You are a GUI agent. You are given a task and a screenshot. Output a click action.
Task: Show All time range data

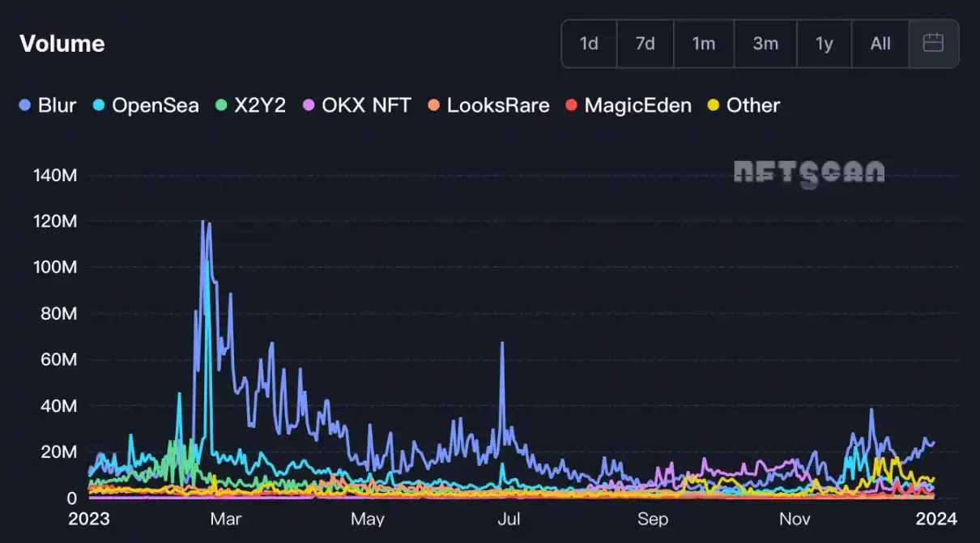[x=880, y=44]
